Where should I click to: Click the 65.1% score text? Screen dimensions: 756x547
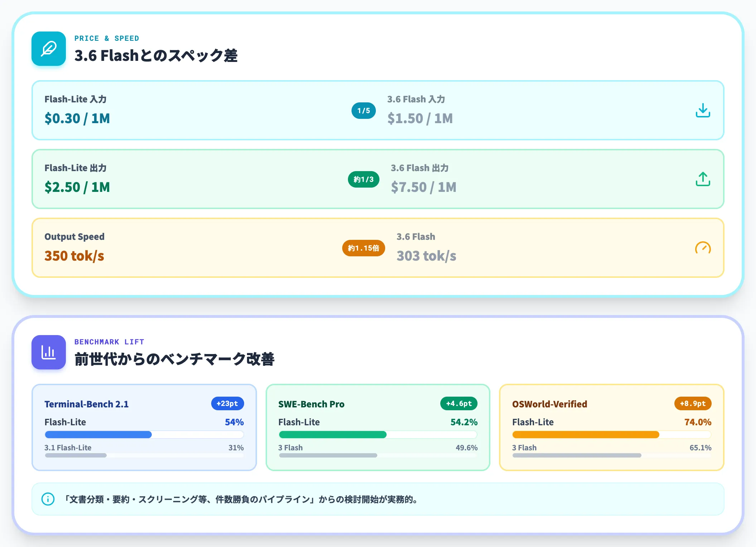tap(701, 447)
